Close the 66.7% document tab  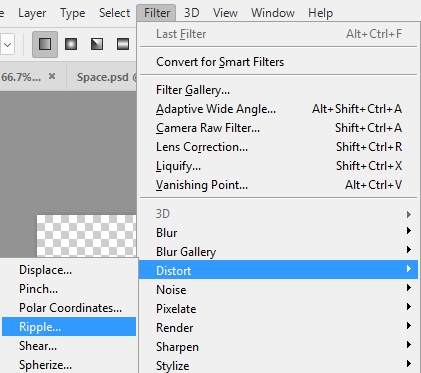point(52,76)
